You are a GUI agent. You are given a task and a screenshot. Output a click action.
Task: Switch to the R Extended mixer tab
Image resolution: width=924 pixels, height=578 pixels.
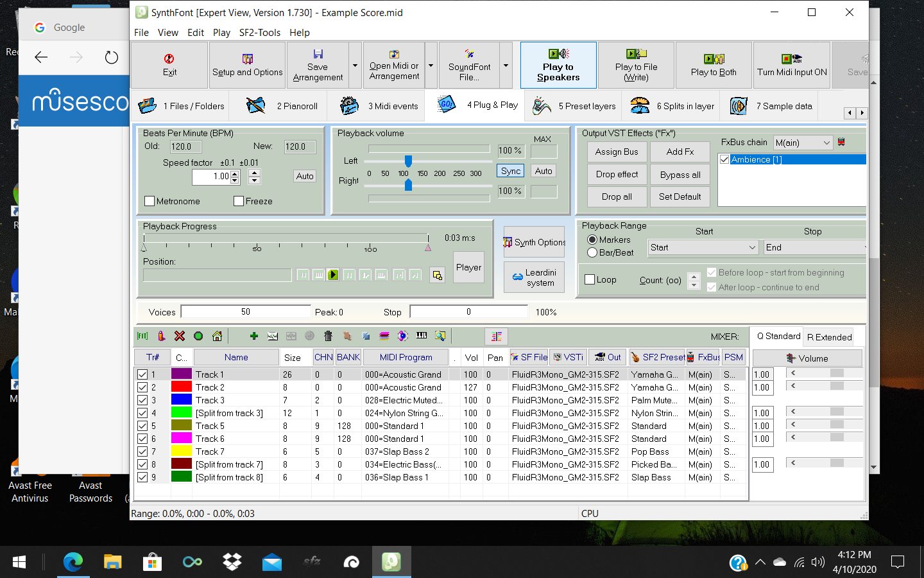829,337
